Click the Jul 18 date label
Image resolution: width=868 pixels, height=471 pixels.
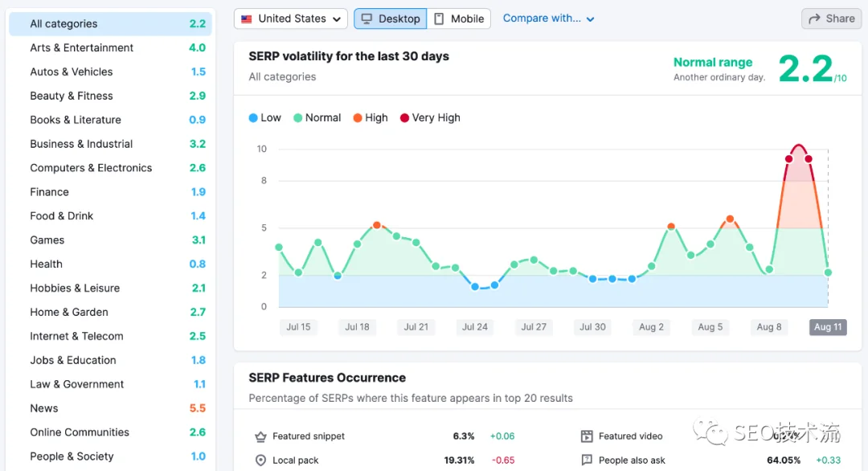(x=357, y=327)
